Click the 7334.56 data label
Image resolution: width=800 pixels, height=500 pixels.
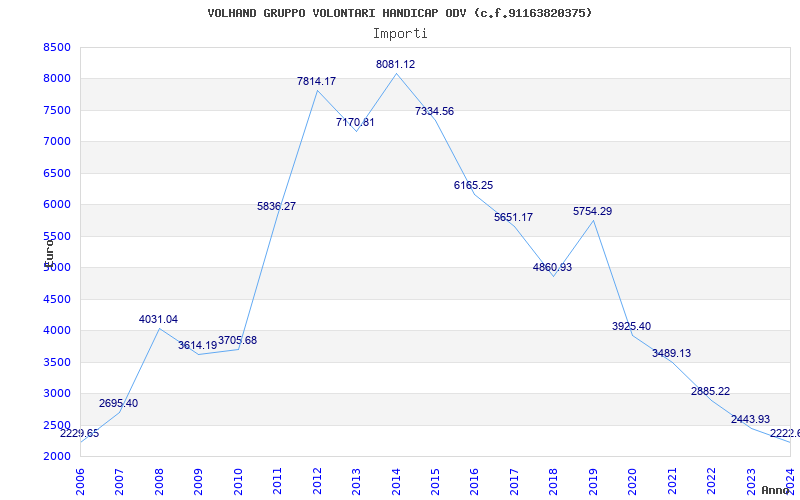pyautogui.click(x=434, y=111)
